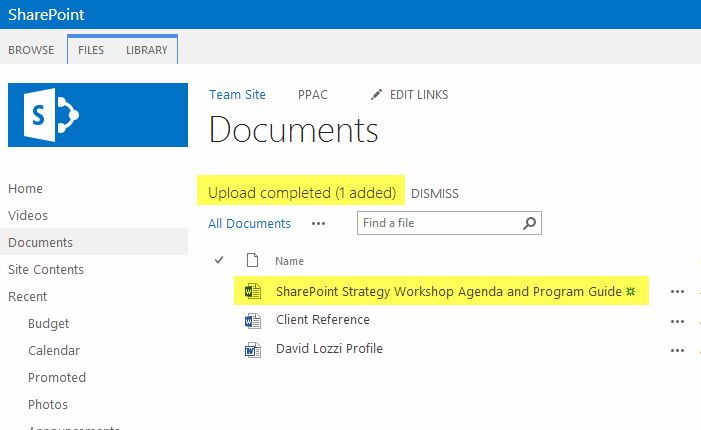Click the pencil icon for Edit Links
The width and height of the screenshot is (701, 430).
(376, 95)
